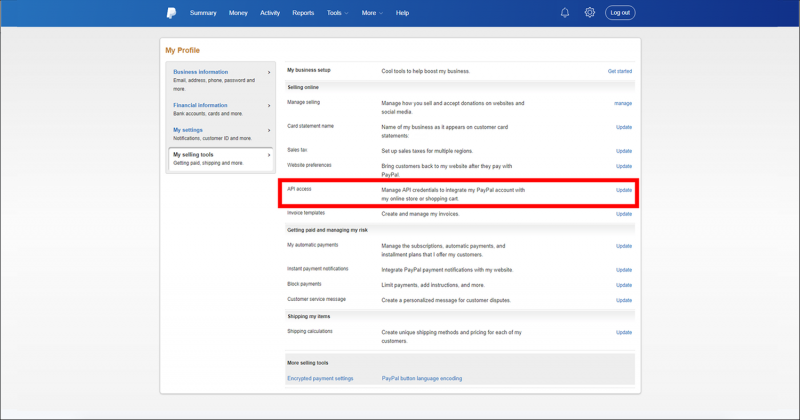Click the chevron beside Financial information
Screen dimensions: 800x420
tap(269, 106)
